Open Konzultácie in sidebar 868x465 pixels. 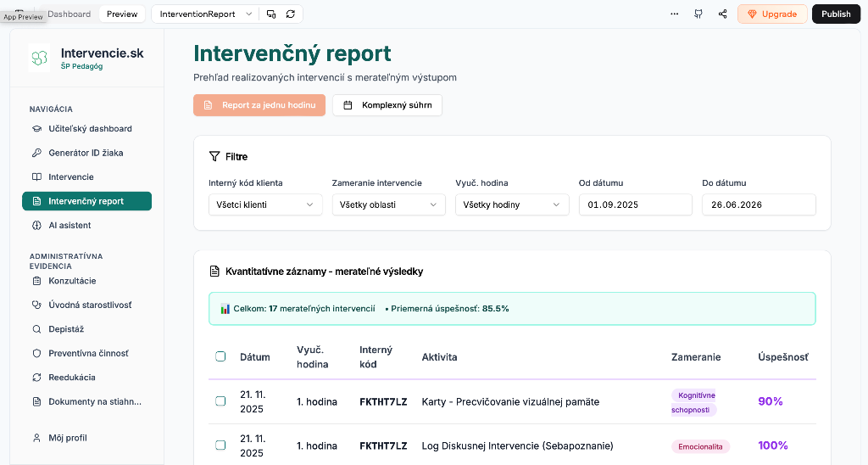(x=87, y=281)
